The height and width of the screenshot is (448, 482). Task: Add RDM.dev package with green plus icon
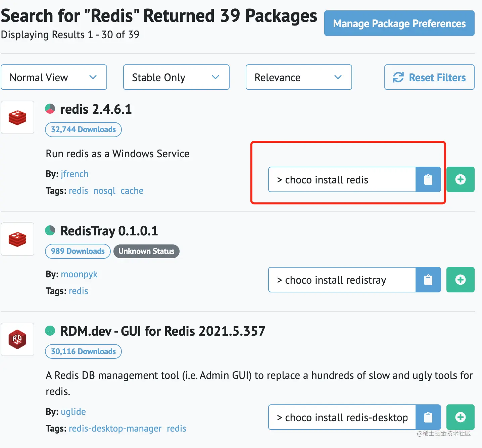click(x=460, y=417)
